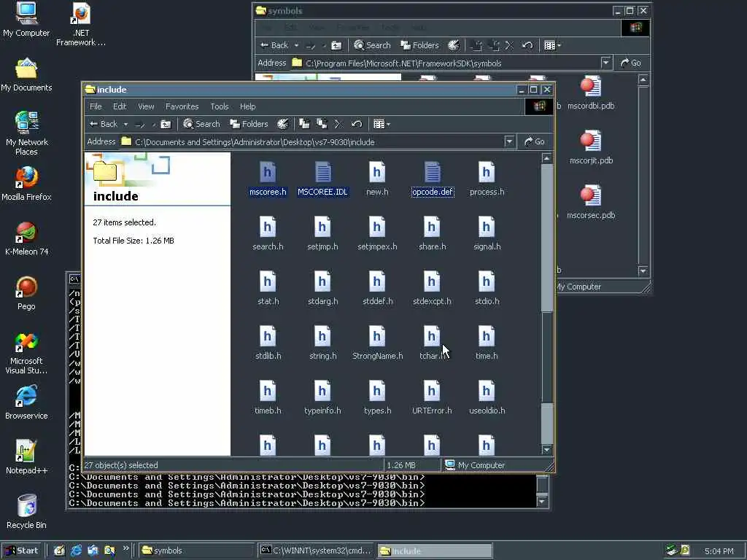Open the Views dropdown in include toolbar
This screenshot has height=560, width=747.
382,124
